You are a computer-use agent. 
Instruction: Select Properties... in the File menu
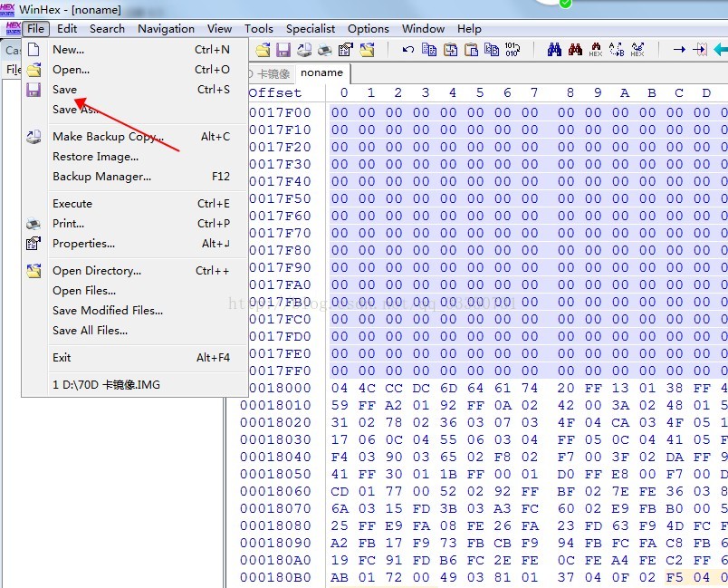point(135,244)
